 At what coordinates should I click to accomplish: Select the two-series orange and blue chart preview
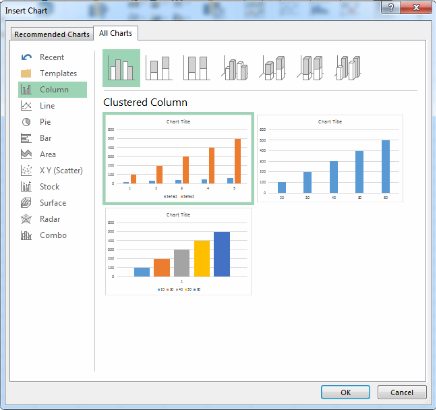pos(178,158)
